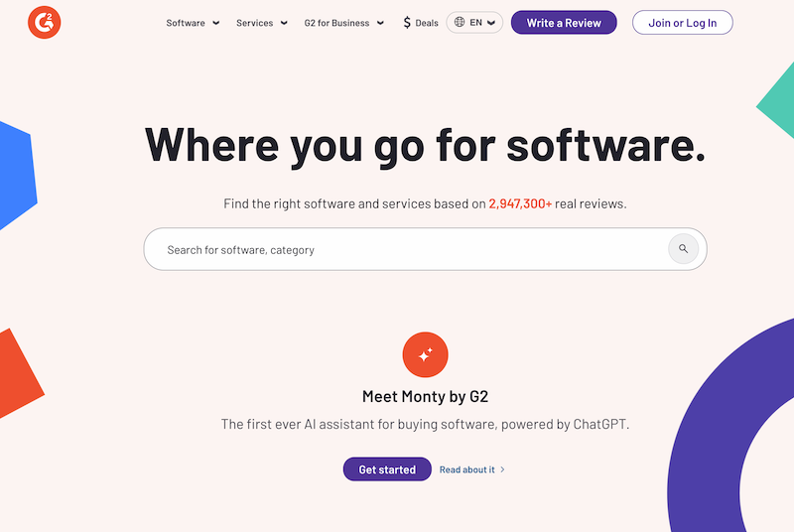Click the orange Monty sparkle icon
Screen dimensions: 794x532
(x=425, y=354)
